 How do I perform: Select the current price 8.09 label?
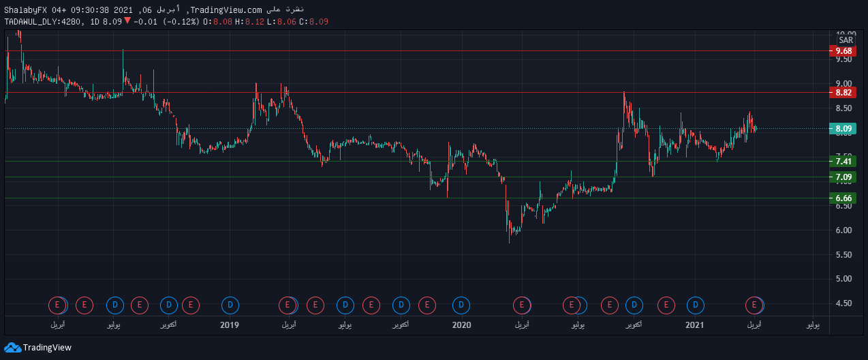pyautogui.click(x=843, y=128)
